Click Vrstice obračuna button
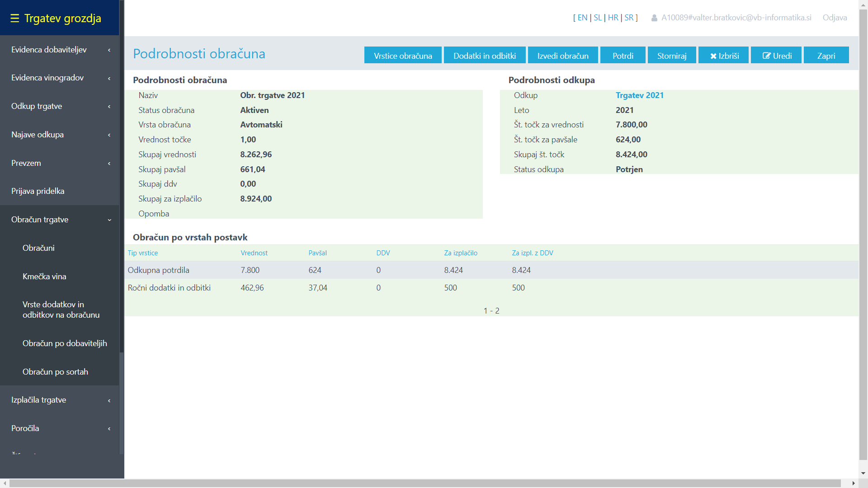This screenshot has height=488, width=868. [403, 55]
